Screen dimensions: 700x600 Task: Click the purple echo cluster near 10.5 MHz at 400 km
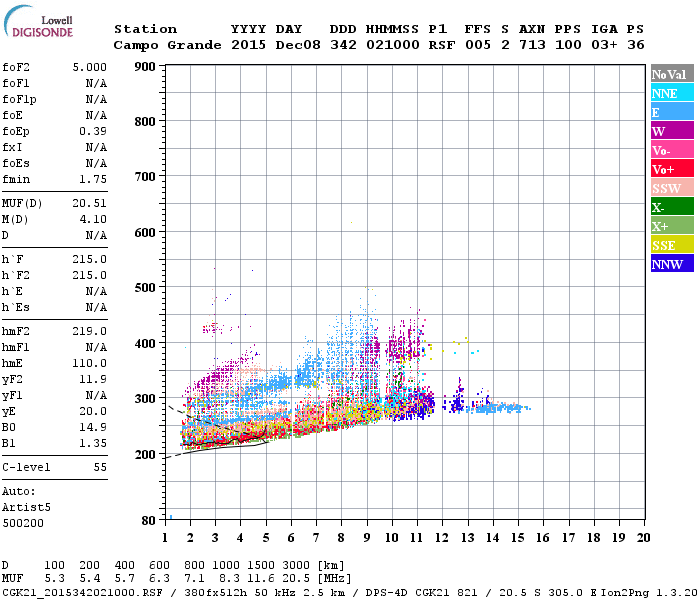click(405, 343)
